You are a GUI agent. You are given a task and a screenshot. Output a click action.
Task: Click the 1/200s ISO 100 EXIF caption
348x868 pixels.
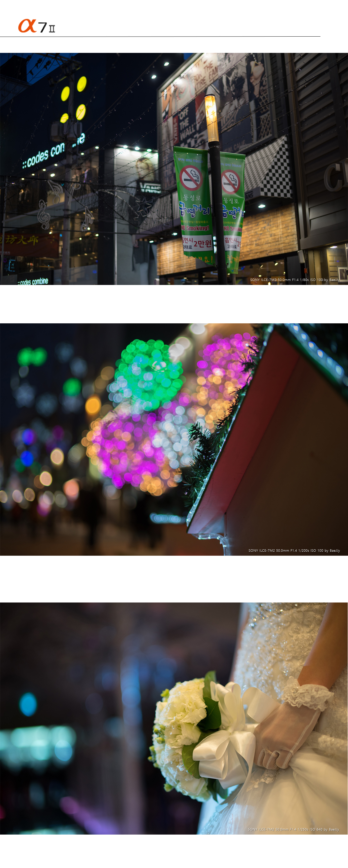294,550
